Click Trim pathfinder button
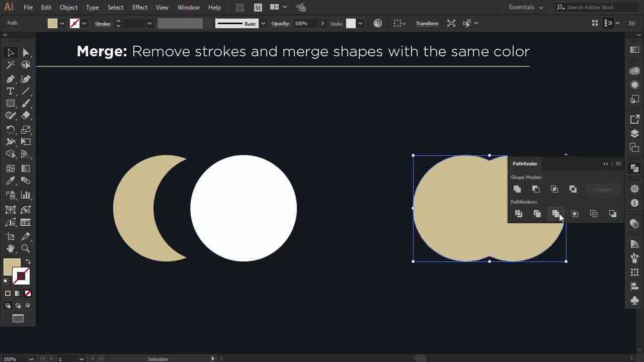The image size is (644, 362). (537, 214)
